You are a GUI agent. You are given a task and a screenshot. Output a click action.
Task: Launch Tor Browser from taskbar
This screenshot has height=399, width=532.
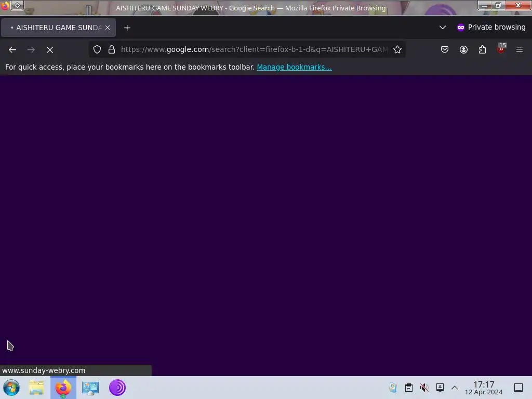(x=117, y=388)
